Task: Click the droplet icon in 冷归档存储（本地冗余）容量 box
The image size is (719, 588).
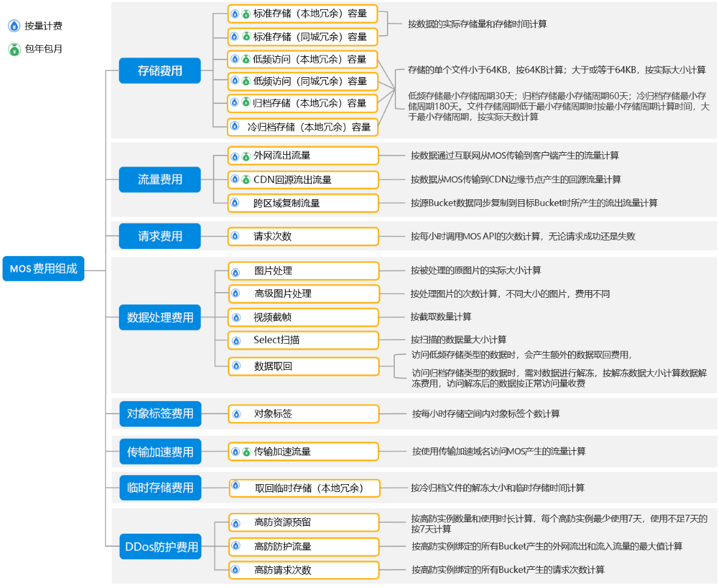Action: tap(234, 125)
